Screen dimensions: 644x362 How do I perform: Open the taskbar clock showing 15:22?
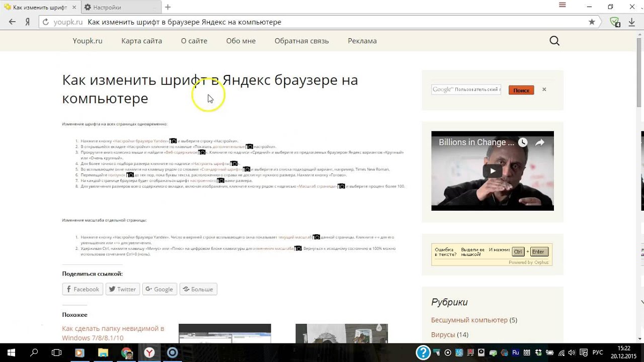pyautogui.click(x=624, y=352)
